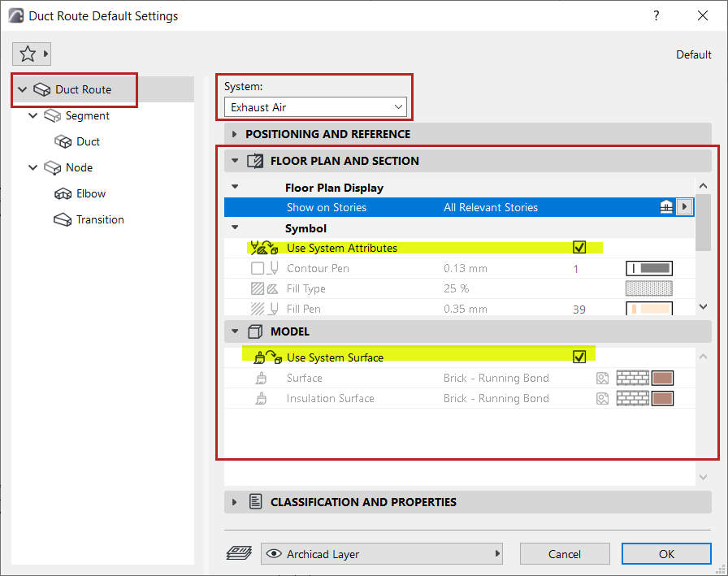Image resolution: width=728 pixels, height=576 pixels.
Task: Click the Use System Surface row icon
Action: [267, 357]
